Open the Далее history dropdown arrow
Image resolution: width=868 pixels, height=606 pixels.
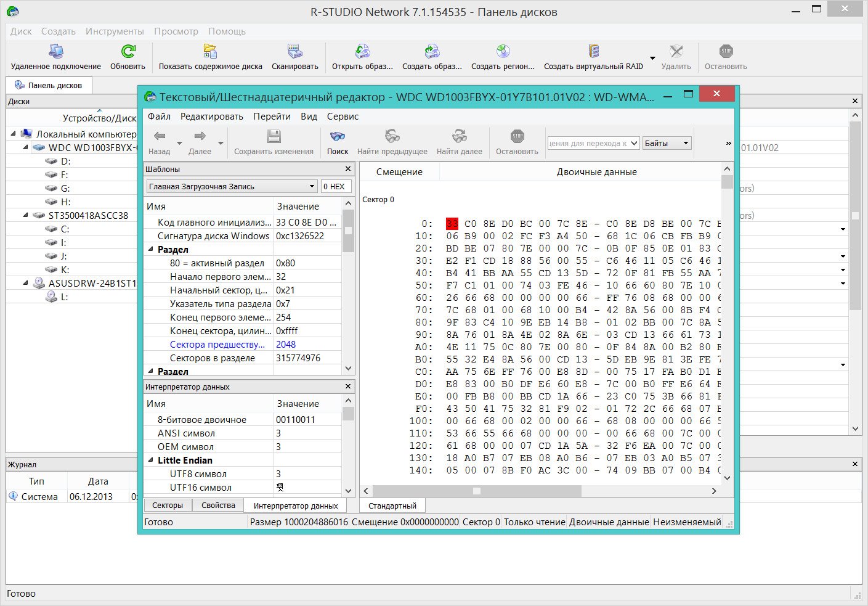point(219,143)
